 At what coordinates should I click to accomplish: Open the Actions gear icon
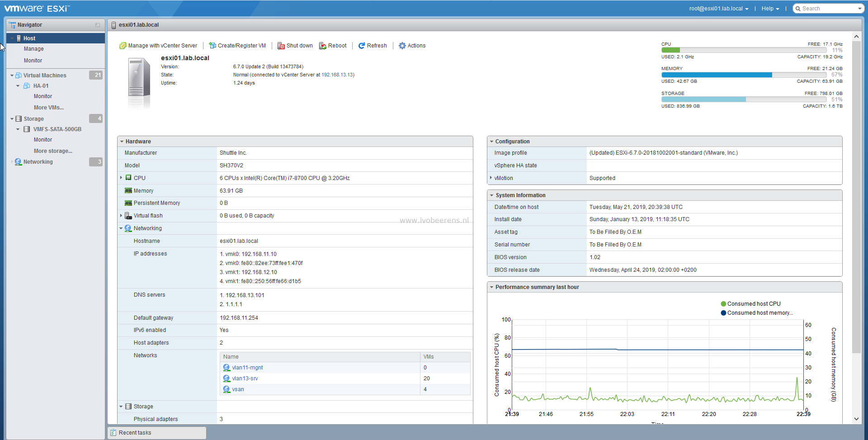click(402, 46)
